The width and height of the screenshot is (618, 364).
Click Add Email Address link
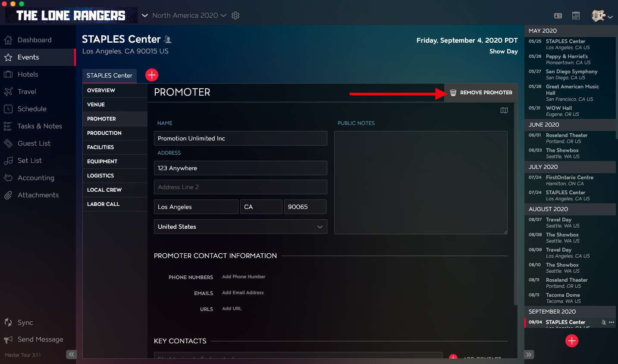243,292
